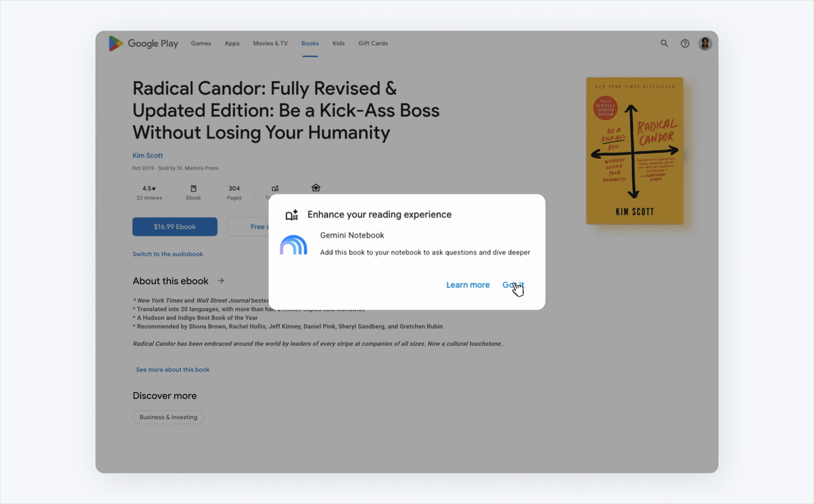Open the Kids tab

pos(338,43)
